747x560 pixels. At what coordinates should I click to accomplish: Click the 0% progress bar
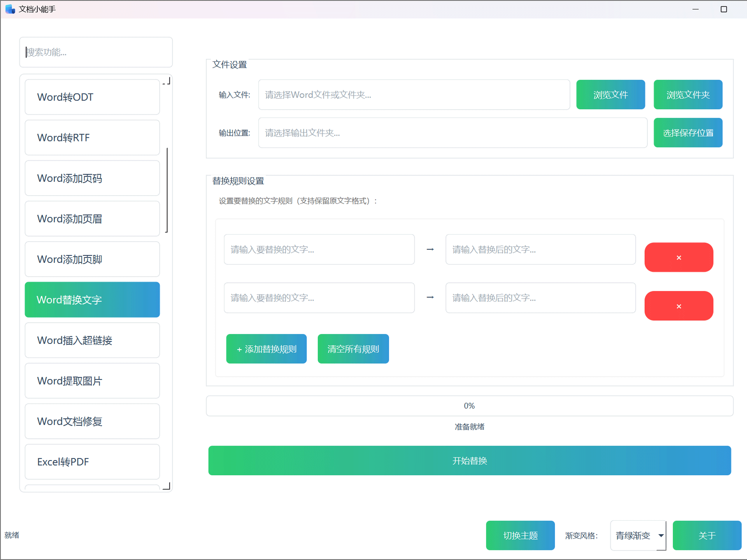pyautogui.click(x=470, y=406)
